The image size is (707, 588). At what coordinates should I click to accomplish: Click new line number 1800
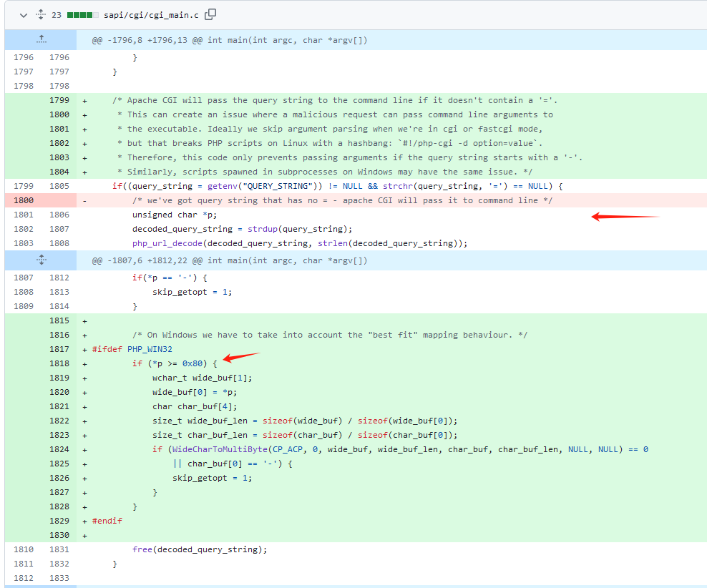point(59,114)
